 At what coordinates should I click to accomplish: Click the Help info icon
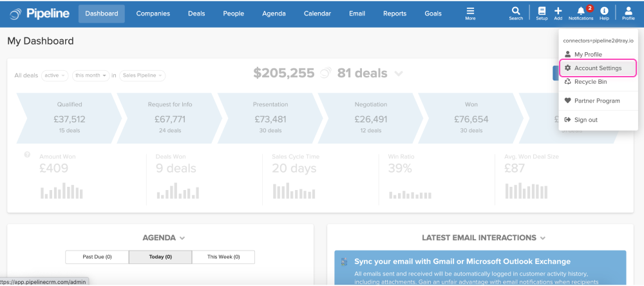click(x=604, y=12)
